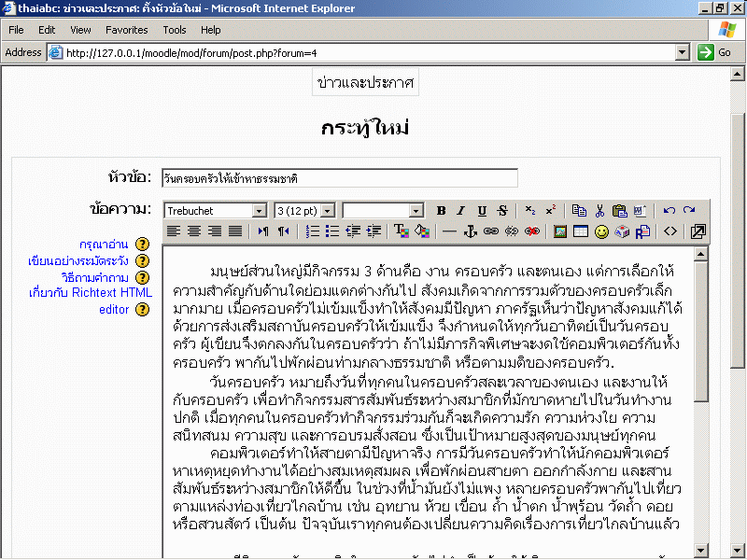Enlarge the editor to fullscreen
This screenshot has height=560, width=747.
(698, 231)
